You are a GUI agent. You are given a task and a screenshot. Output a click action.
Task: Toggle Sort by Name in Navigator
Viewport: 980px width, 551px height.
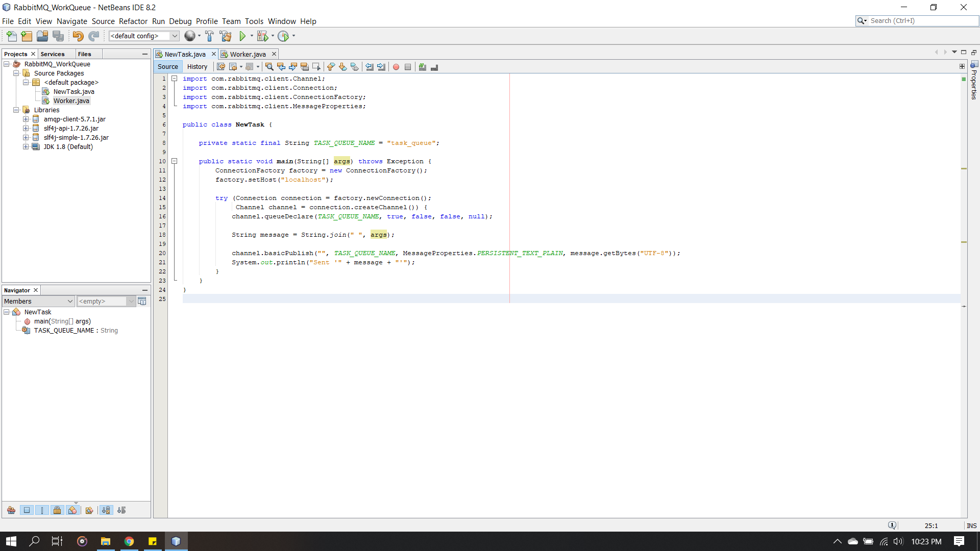[x=106, y=510]
